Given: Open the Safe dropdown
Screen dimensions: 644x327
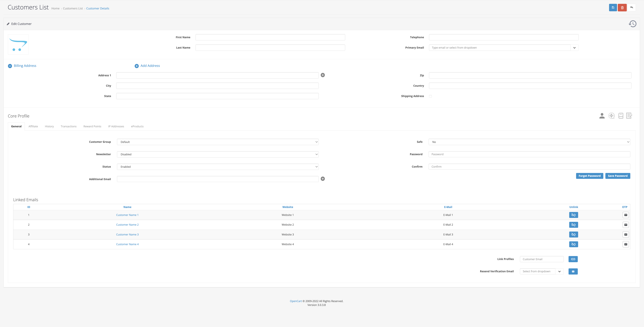Looking at the screenshot, I should pos(529,142).
